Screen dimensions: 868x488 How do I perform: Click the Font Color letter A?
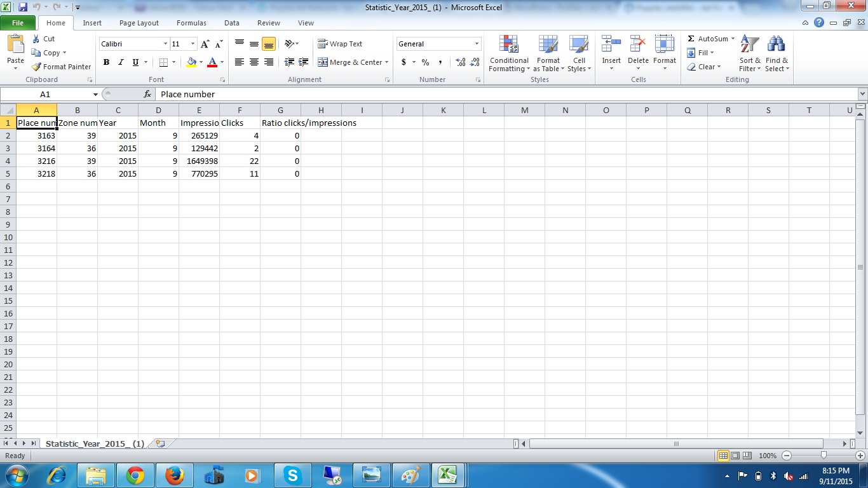(x=212, y=62)
